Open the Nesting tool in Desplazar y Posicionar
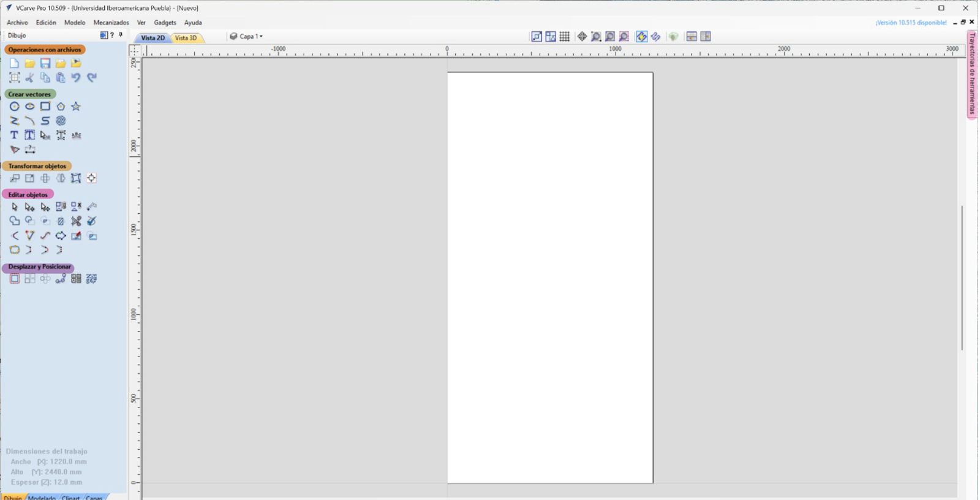The width and height of the screenshot is (980, 500). (x=91, y=279)
